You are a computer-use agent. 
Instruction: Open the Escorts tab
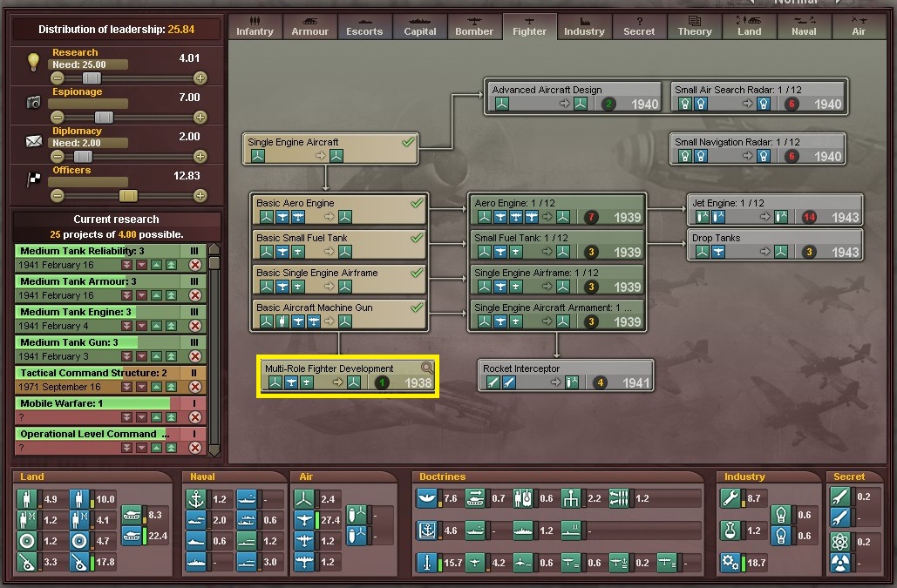pyautogui.click(x=364, y=26)
